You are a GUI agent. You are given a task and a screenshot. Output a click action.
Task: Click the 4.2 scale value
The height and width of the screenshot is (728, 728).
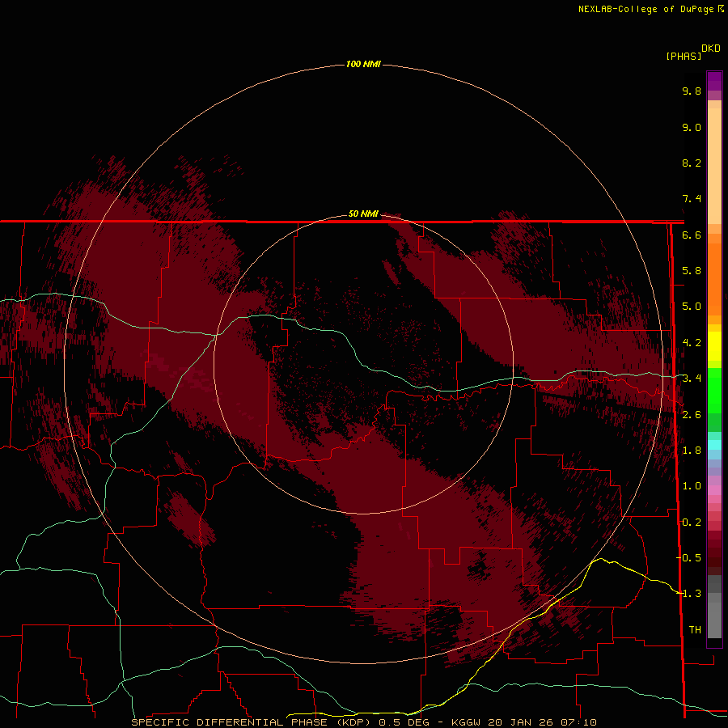pos(692,343)
